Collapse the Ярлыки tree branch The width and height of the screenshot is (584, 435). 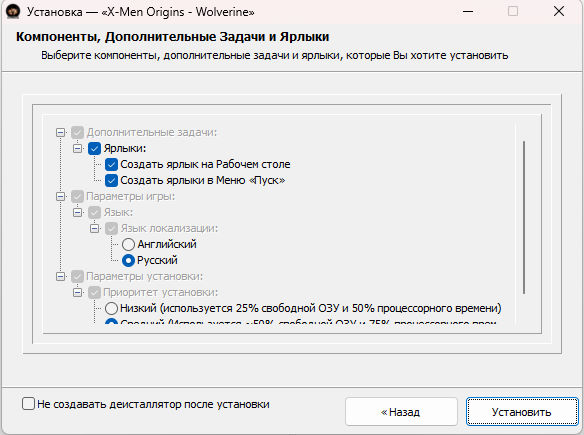[77, 148]
